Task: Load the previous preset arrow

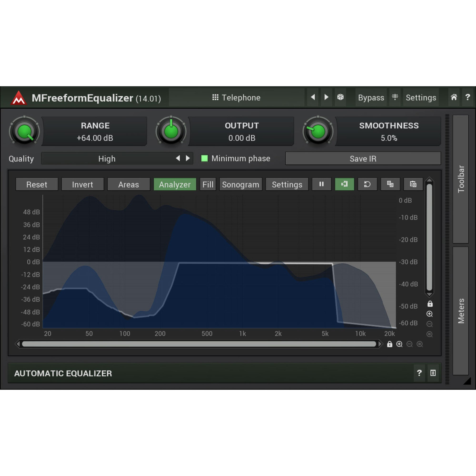Action: (313, 97)
